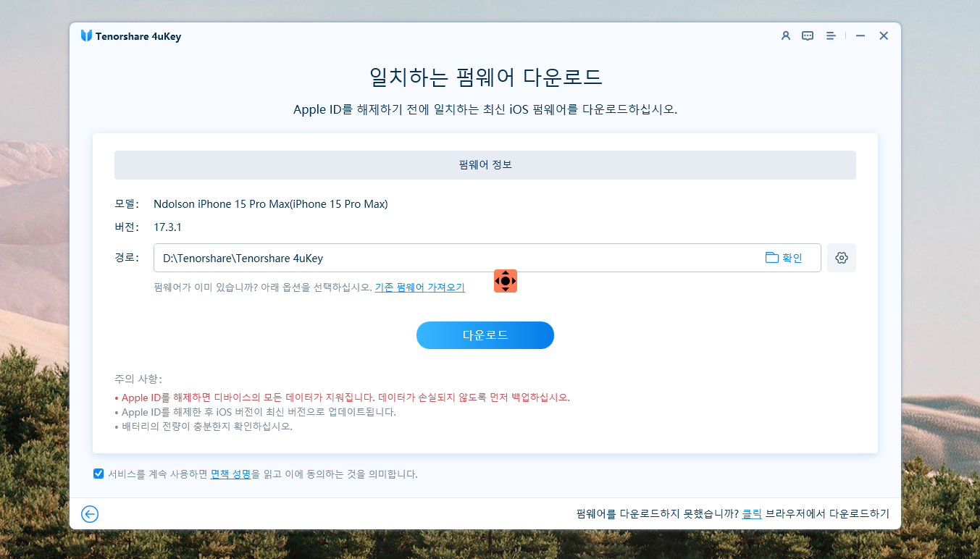The height and width of the screenshot is (559, 980).
Task: Click the red Apple ID data warning text
Action: pyautogui.click(x=343, y=398)
